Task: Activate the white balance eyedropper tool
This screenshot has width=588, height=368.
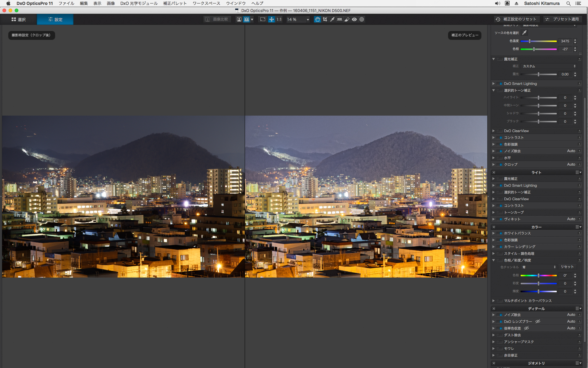Action: [x=332, y=19]
